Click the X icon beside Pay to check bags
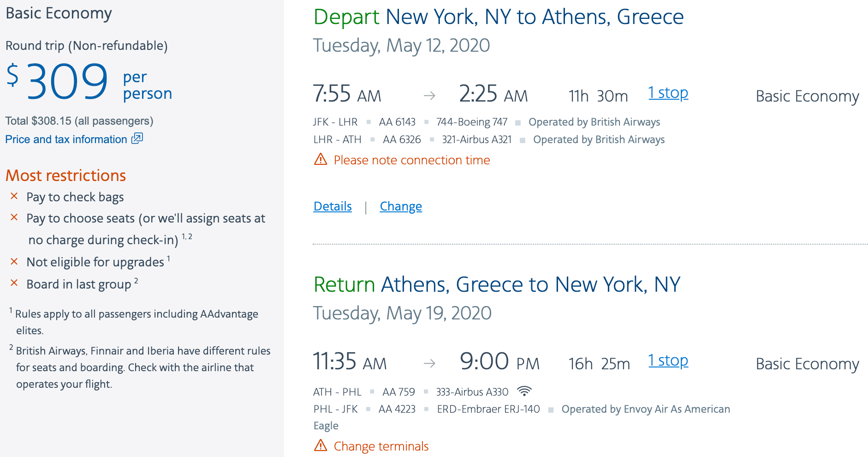Viewport: 868px width, 457px height. [x=14, y=196]
